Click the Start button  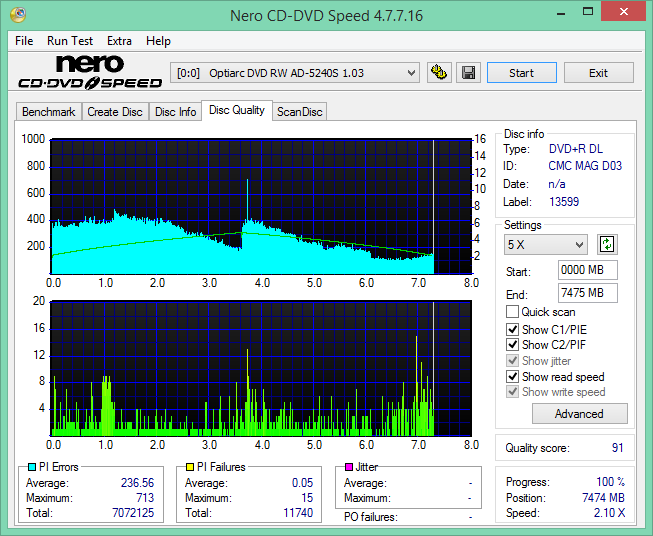[x=522, y=73]
